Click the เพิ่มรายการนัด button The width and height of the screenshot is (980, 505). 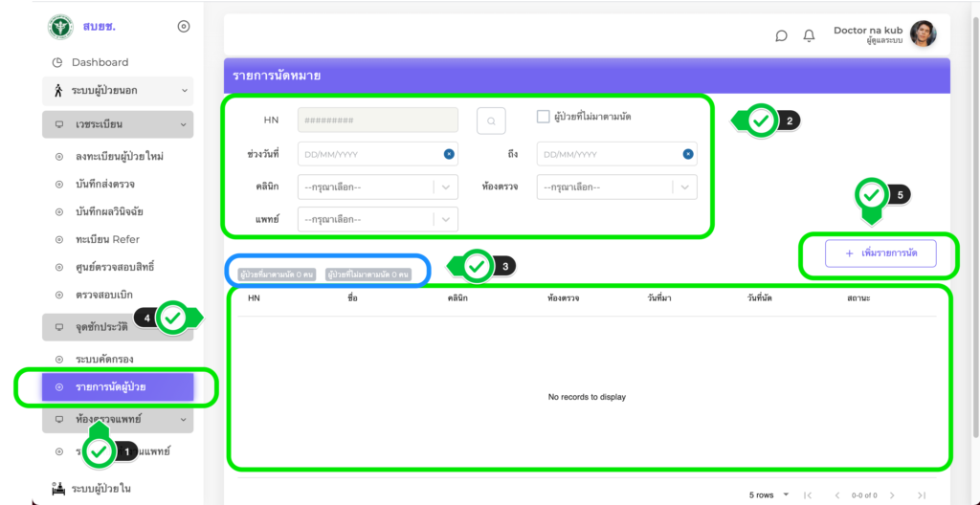point(880,253)
